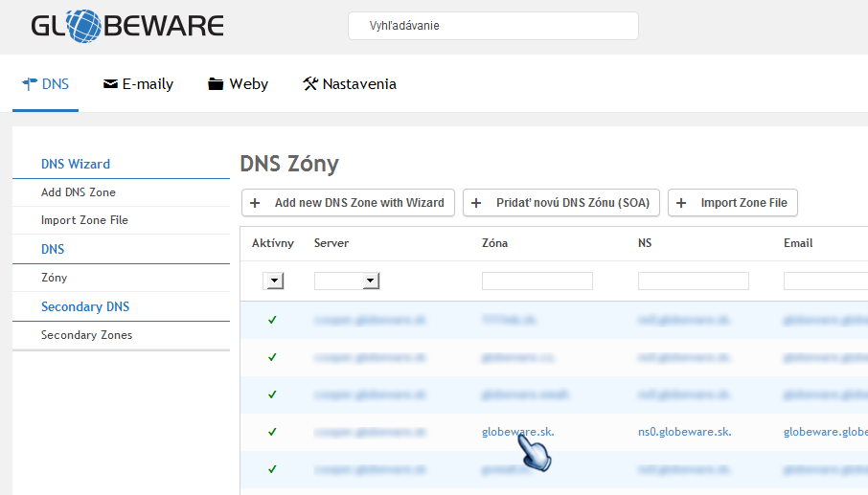
Task: Expand the Server filter dropdown
Action: click(x=370, y=281)
